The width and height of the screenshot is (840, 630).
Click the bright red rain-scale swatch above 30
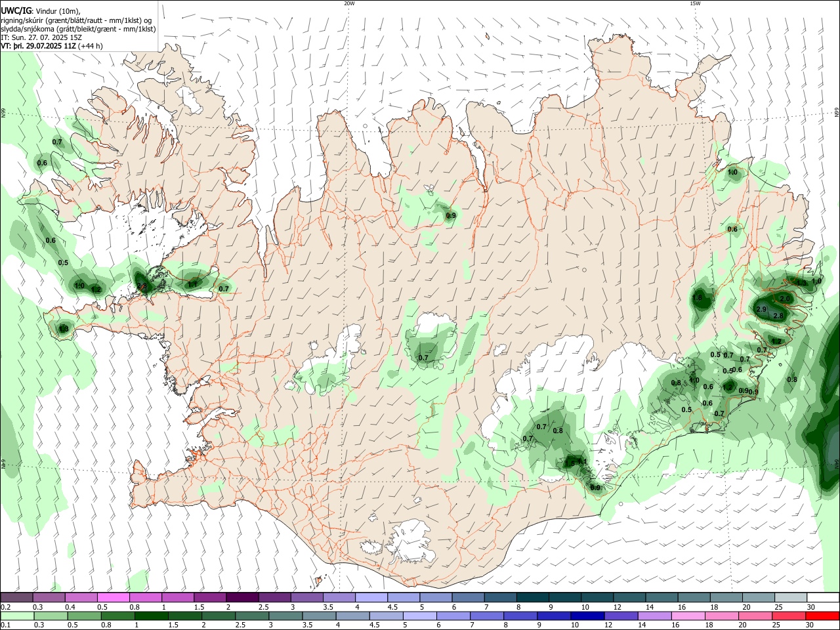click(823, 616)
